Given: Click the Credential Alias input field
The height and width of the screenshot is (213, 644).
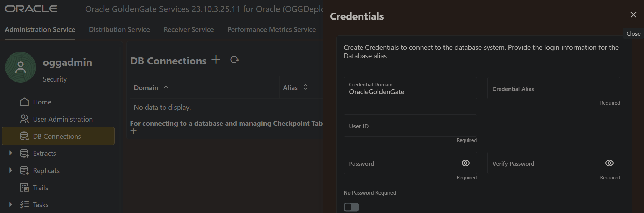Looking at the screenshot, I should (x=553, y=89).
